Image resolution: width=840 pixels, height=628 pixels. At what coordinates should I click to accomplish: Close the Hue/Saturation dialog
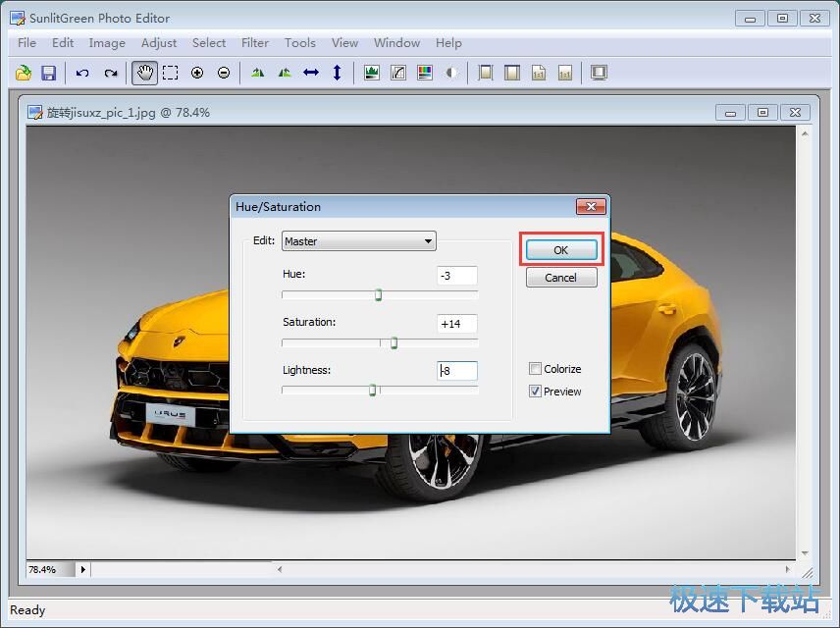click(591, 207)
